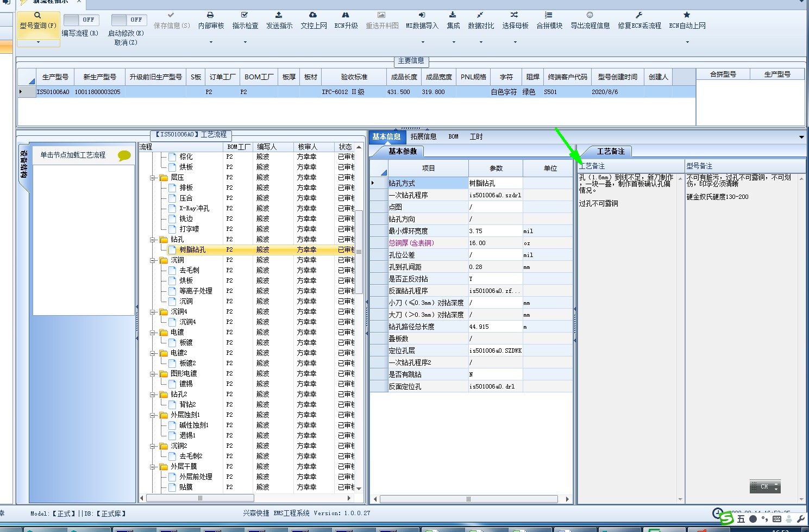The image size is (809, 532).
Task: Click the 单击节点加载工艺流程 label
Action: tap(73, 155)
